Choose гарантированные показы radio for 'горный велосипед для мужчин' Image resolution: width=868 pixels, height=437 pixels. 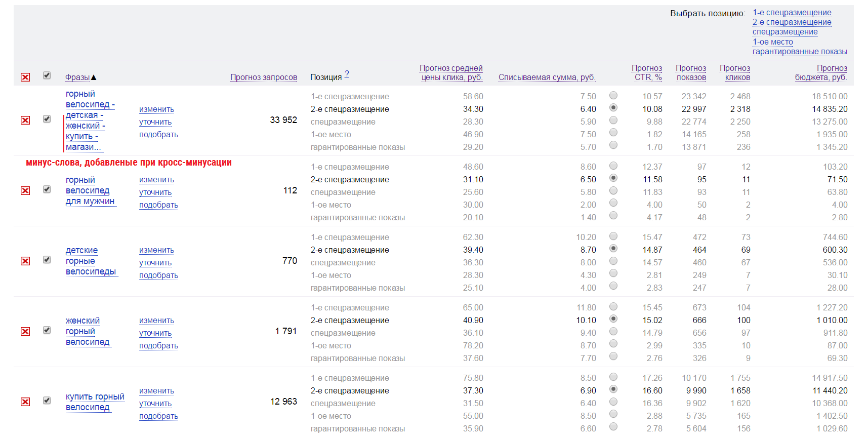coord(613,216)
